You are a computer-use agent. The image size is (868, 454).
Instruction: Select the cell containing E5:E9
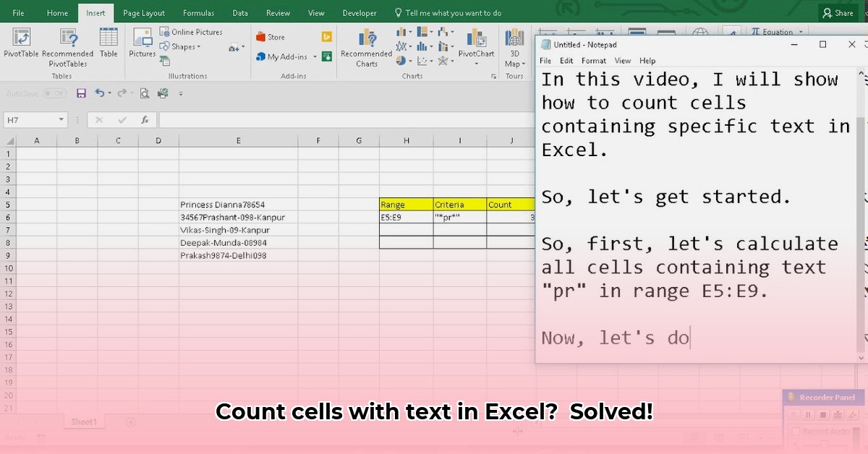pos(406,217)
